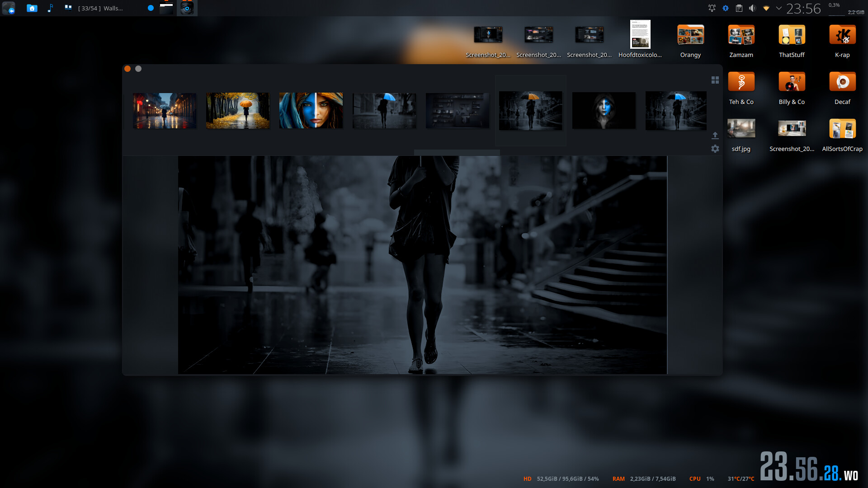Image resolution: width=868 pixels, height=488 pixels.
Task: Switch to the [33/54] Walls task entry
Action: 99,8
